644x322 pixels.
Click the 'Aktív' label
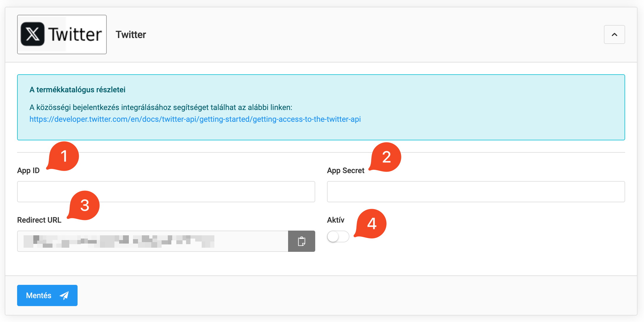(336, 220)
